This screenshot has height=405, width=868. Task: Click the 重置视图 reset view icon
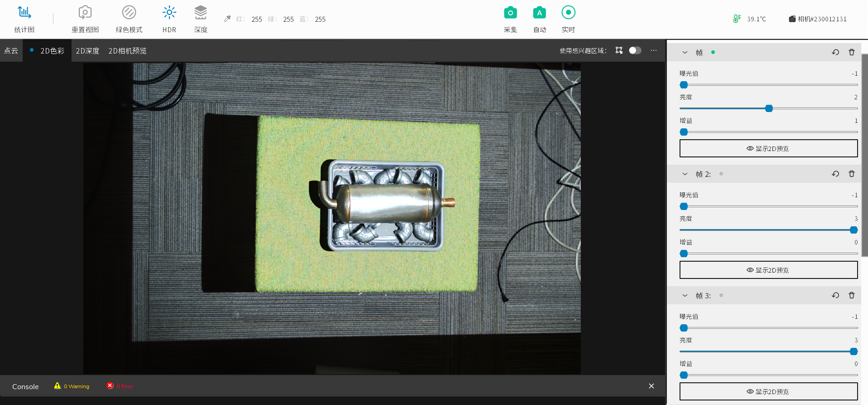pyautogui.click(x=85, y=13)
